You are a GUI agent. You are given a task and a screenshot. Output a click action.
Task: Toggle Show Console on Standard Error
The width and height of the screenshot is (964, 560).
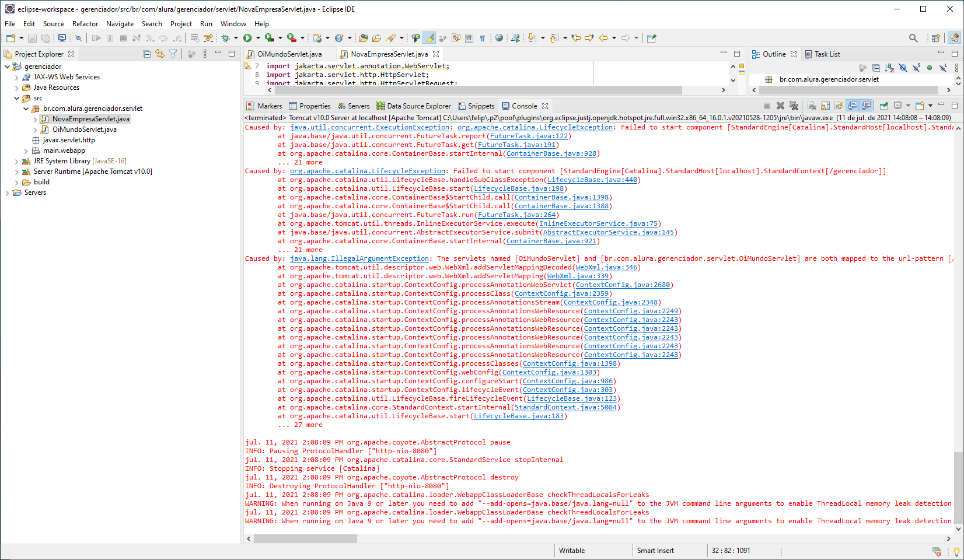tap(866, 106)
